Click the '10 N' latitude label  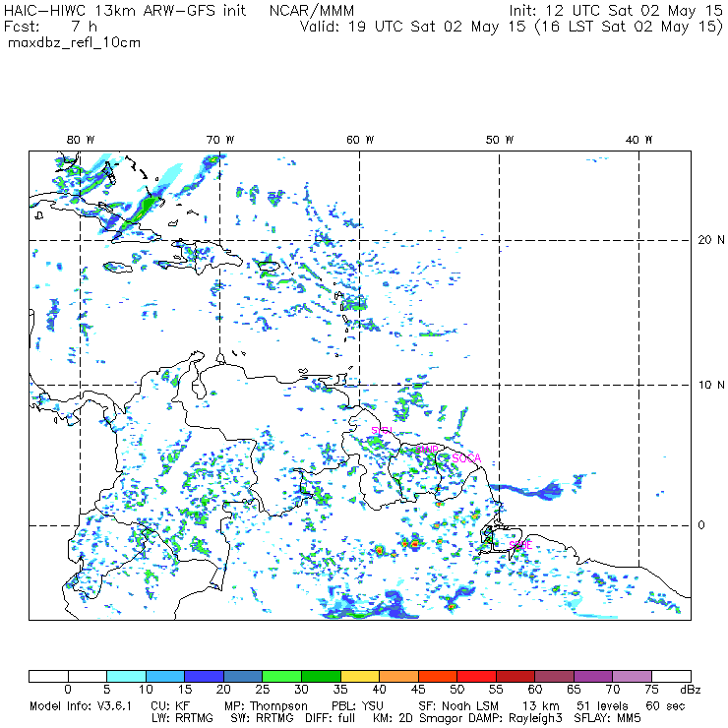pos(711,385)
